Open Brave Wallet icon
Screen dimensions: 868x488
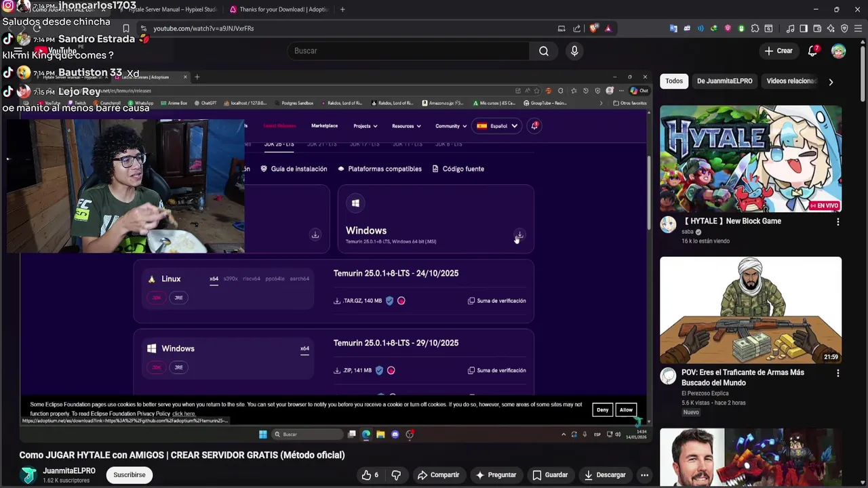[x=817, y=28]
